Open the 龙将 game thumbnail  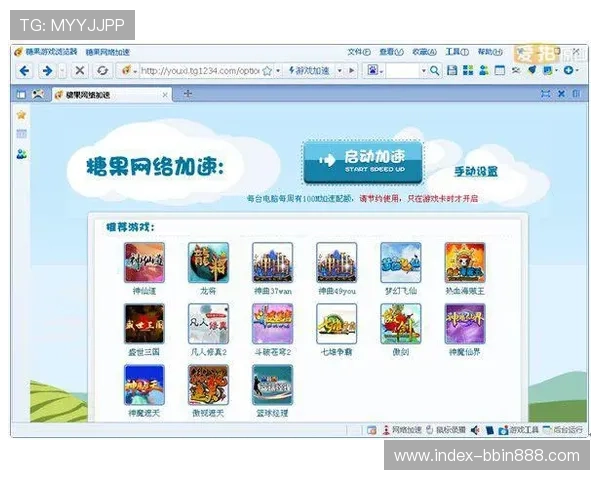[209, 263]
